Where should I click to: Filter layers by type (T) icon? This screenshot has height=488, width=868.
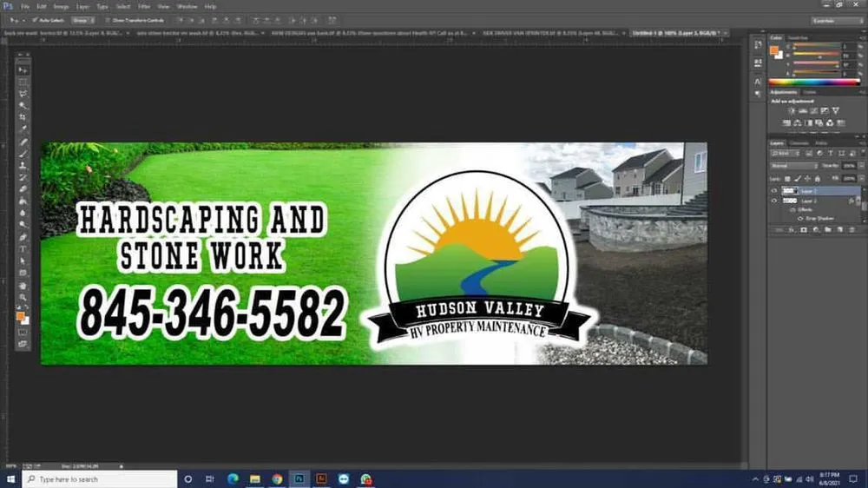pos(831,154)
